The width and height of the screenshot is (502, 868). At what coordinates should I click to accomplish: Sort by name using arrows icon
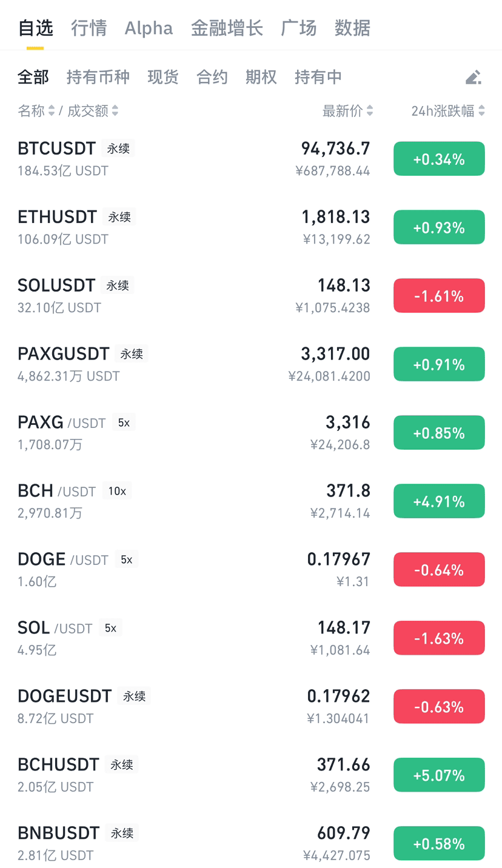click(x=52, y=111)
